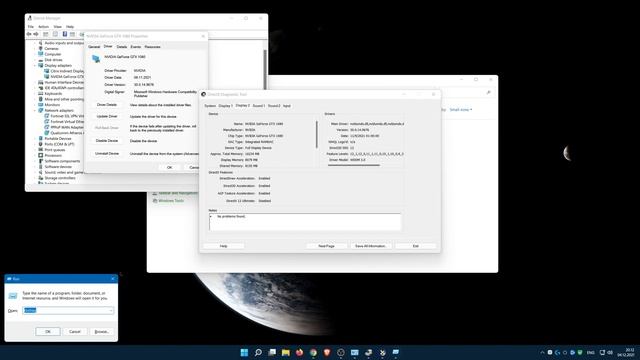
Task: Switch to Events tab in GTX Properties
Action: pyautogui.click(x=136, y=47)
